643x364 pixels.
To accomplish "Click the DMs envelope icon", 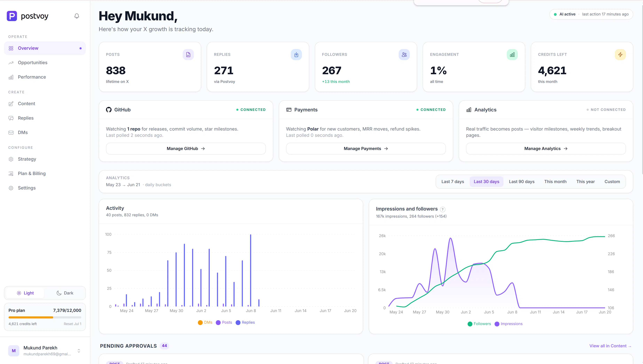I will pyautogui.click(x=11, y=132).
